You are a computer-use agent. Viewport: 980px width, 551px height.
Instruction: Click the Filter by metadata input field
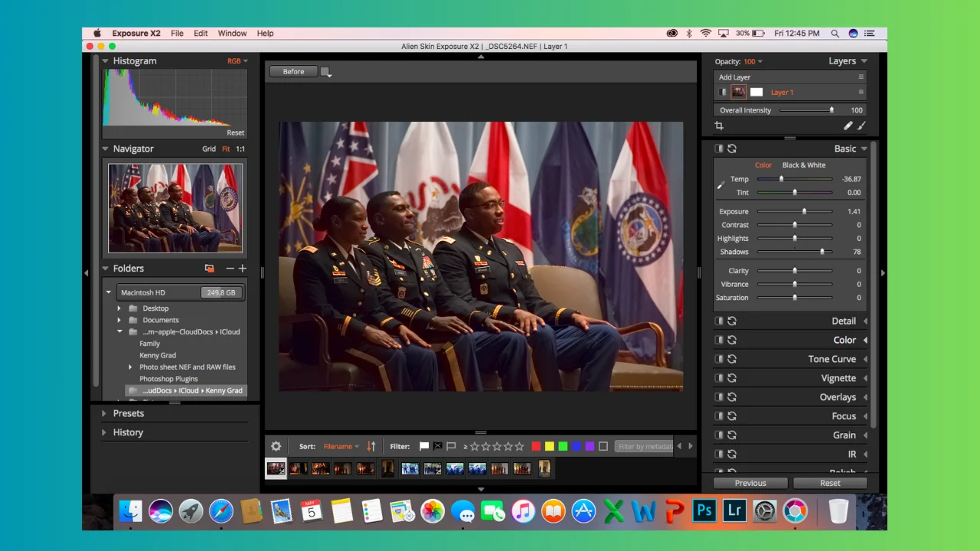click(645, 446)
